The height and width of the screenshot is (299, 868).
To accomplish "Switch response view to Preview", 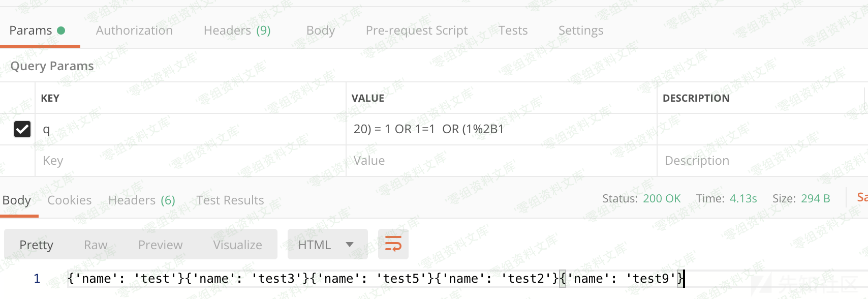I will click(x=160, y=245).
